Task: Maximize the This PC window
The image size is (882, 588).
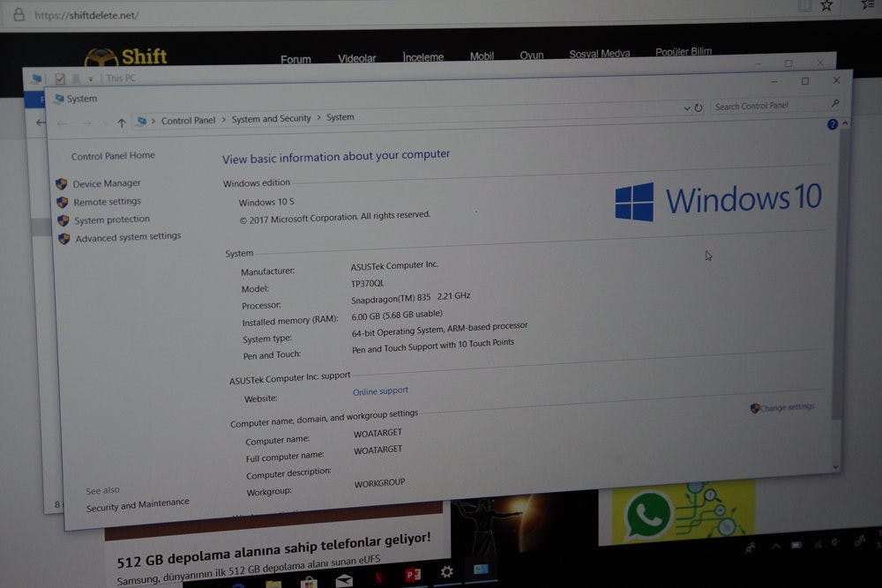Action: click(x=789, y=63)
